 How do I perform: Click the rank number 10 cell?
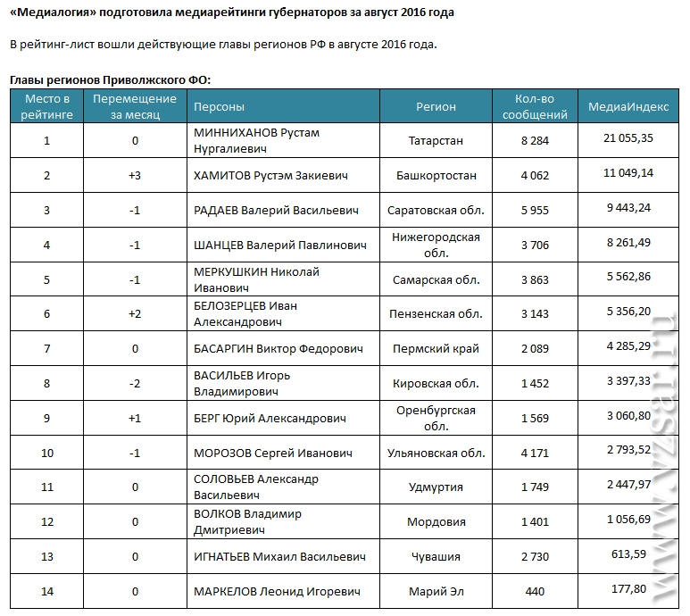pos(47,454)
